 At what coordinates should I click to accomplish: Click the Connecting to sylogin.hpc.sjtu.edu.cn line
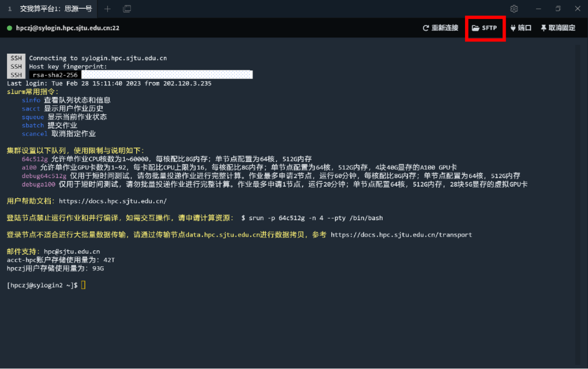(98, 58)
